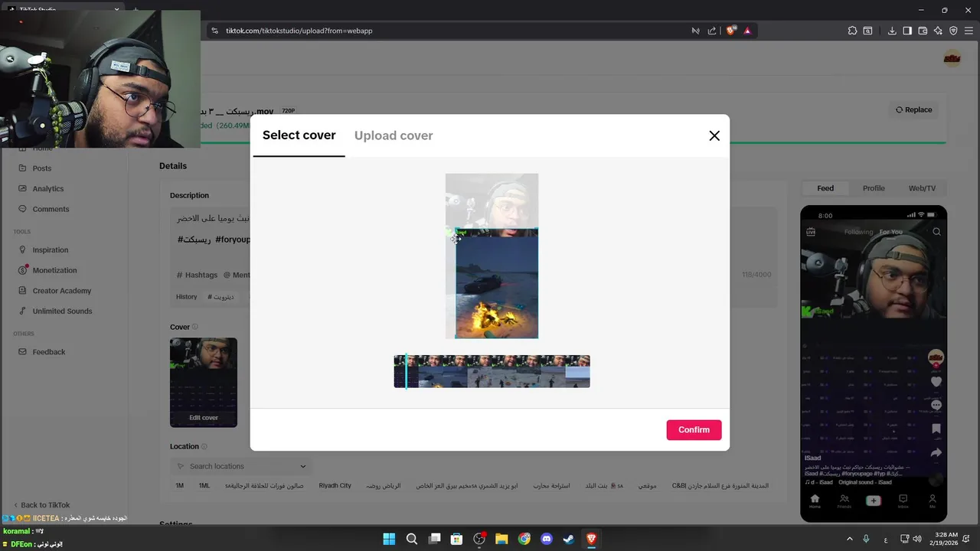Image resolution: width=980 pixels, height=551 pixels.
Task: Open Unlimited Sounds in sidebar
Action: pos(62,311)
